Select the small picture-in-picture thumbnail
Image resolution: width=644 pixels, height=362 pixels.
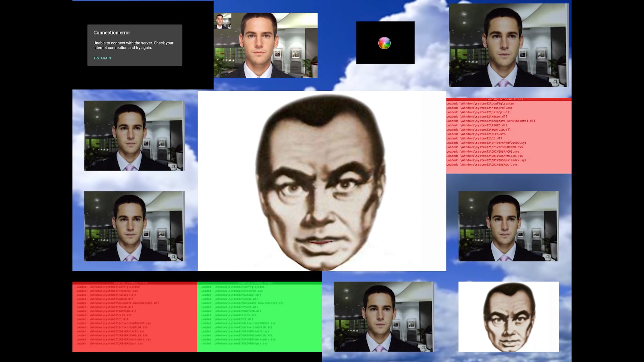(x=222, y=21)
